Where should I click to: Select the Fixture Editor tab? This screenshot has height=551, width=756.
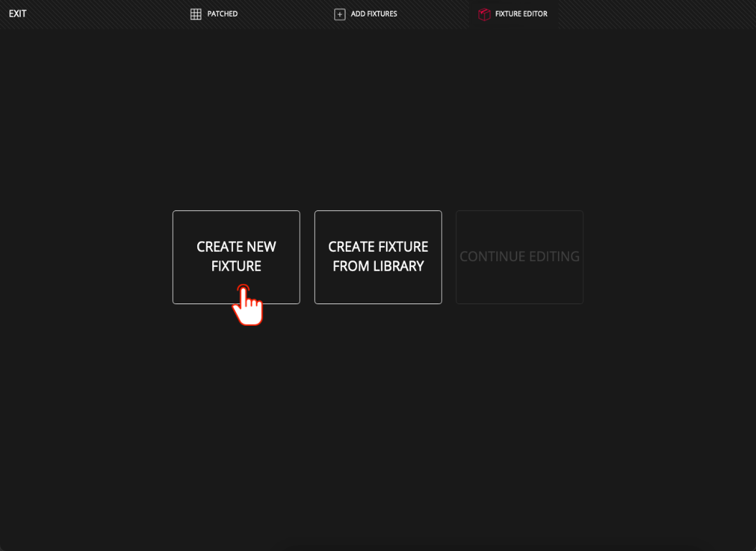[513, 14]
